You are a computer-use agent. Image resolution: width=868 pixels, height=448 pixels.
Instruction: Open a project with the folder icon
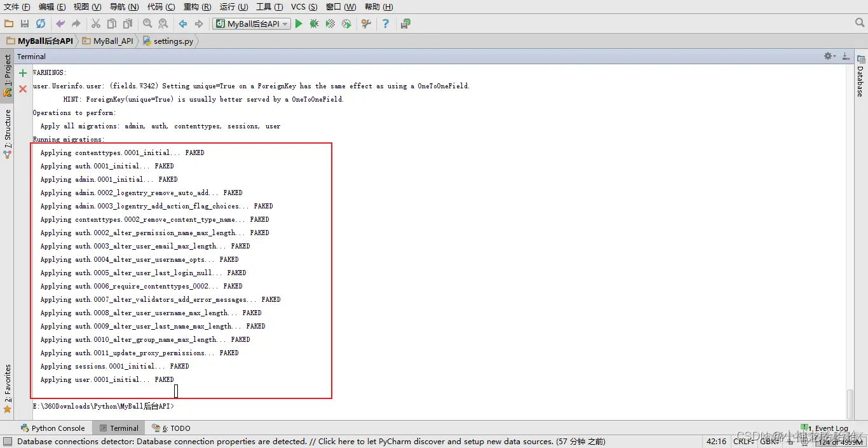pos(9,24)
